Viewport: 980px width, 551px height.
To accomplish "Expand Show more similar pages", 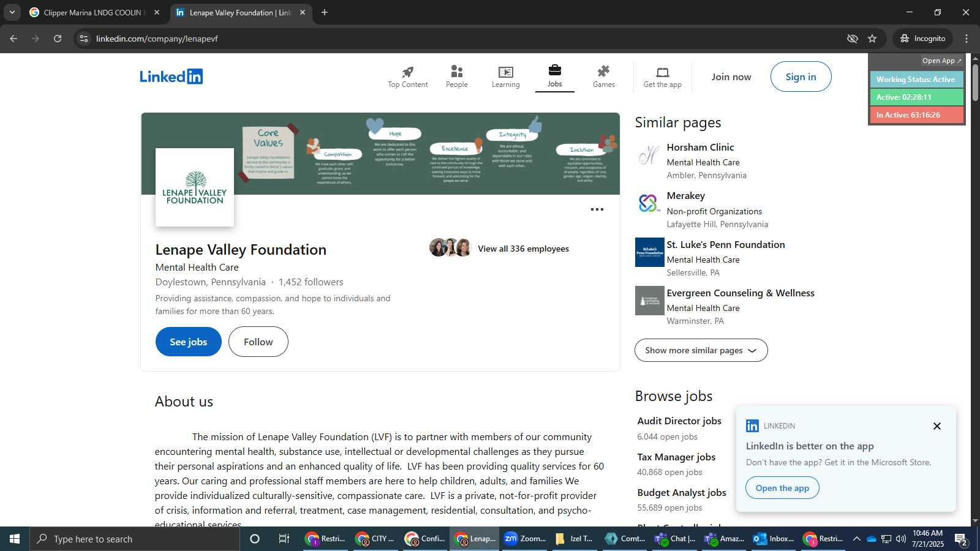I will [701, 350].
